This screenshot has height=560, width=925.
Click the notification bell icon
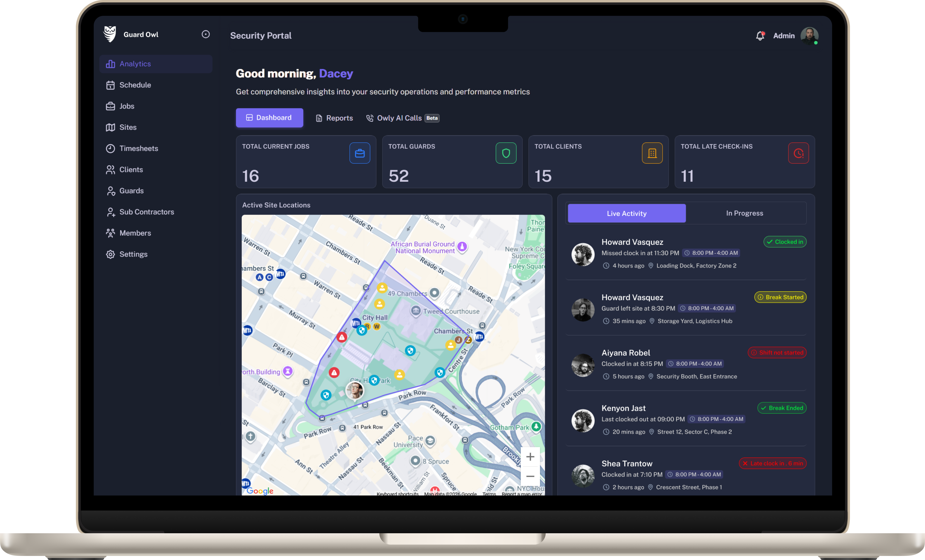point(760,36)
